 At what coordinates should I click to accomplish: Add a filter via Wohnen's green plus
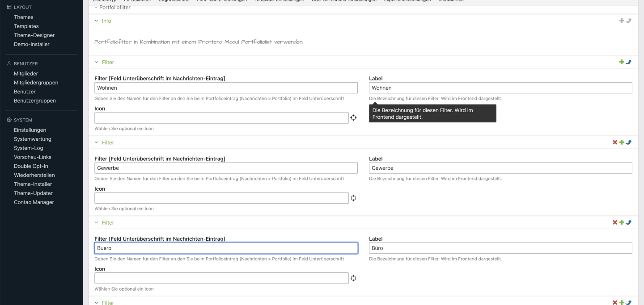[622, 62]
